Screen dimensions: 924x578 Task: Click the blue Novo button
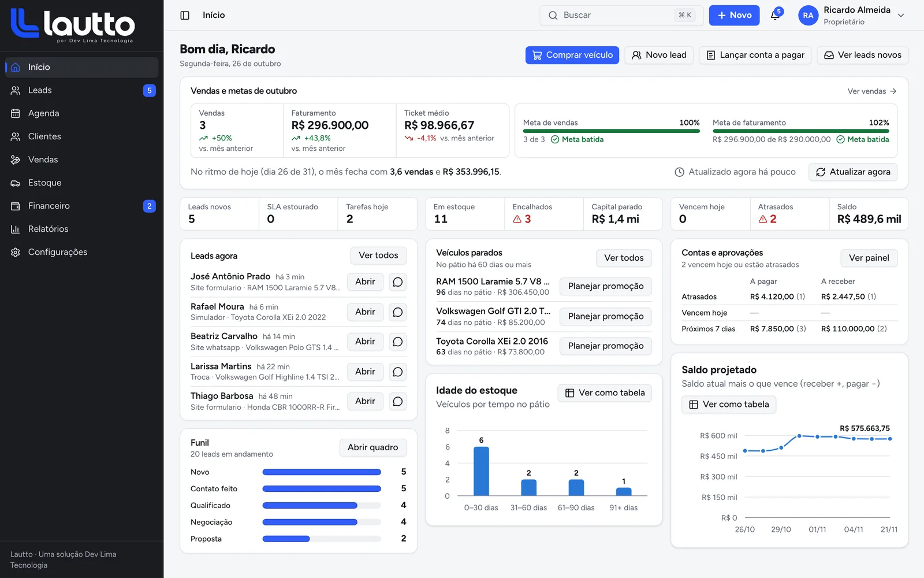click(x=735, y=16)
